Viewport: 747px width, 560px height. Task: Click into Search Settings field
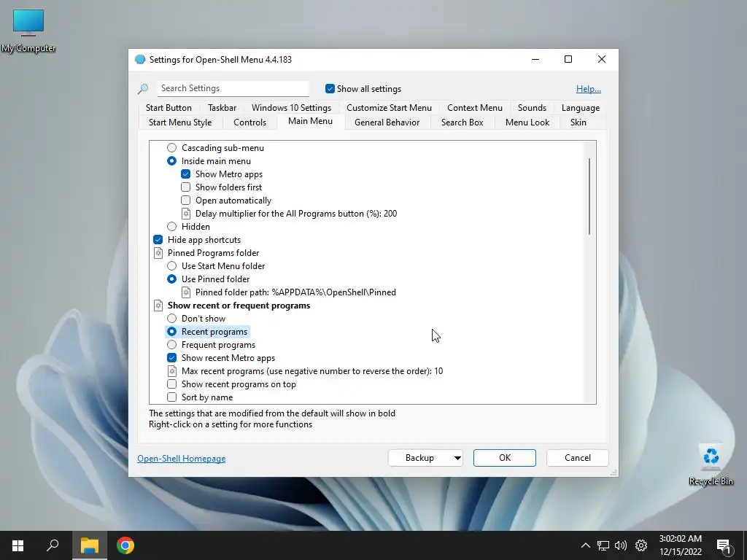point(233,88)
